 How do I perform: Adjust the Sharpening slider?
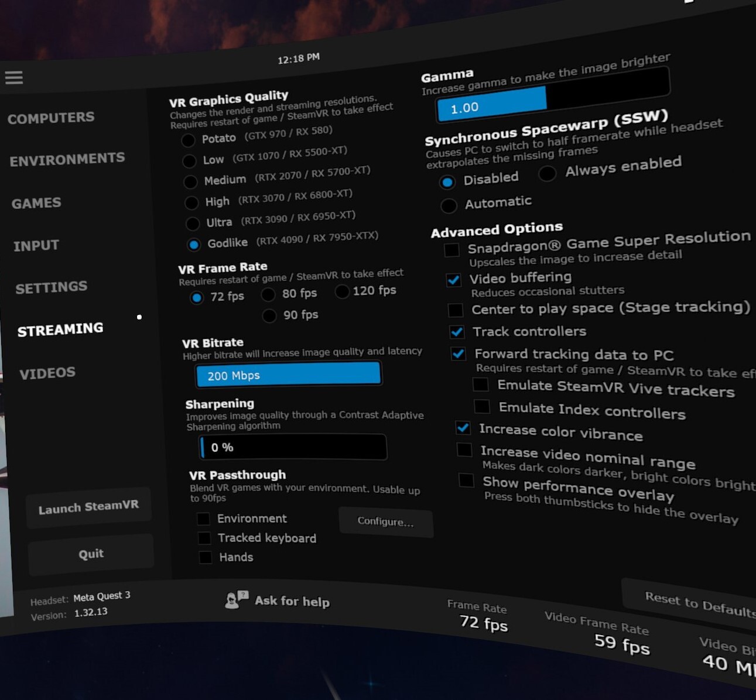point(293,447)
